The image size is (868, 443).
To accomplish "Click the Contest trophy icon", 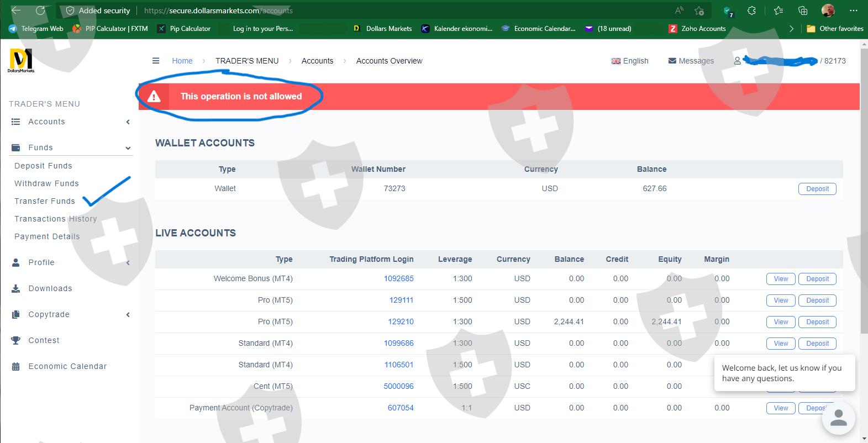I will point(16,340).
